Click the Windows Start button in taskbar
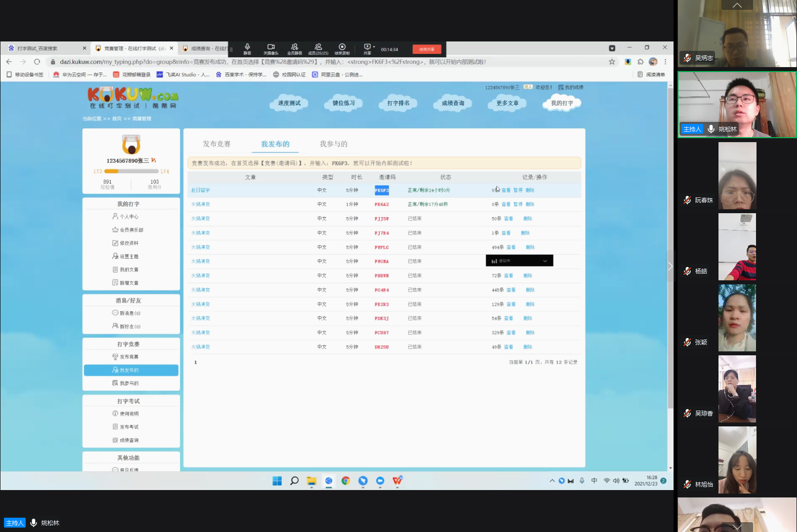The width and height of the screenshot is (797, 532). [x=277, y=481]
